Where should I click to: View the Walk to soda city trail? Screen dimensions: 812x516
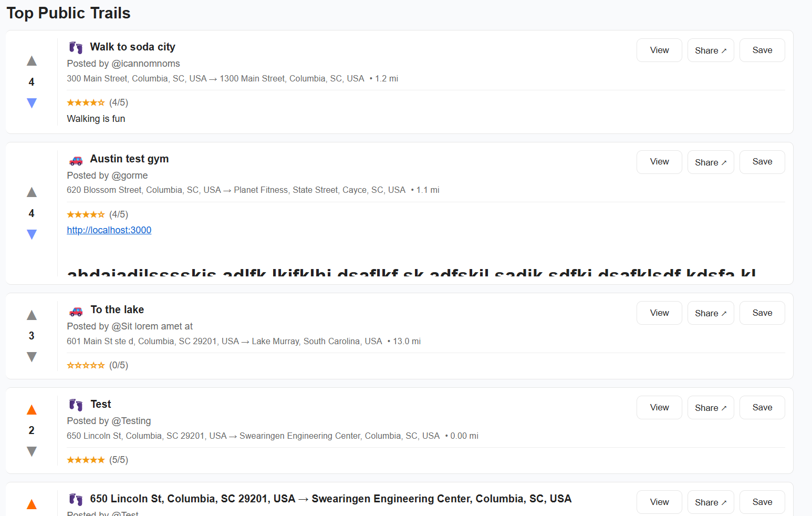point(659,50)
